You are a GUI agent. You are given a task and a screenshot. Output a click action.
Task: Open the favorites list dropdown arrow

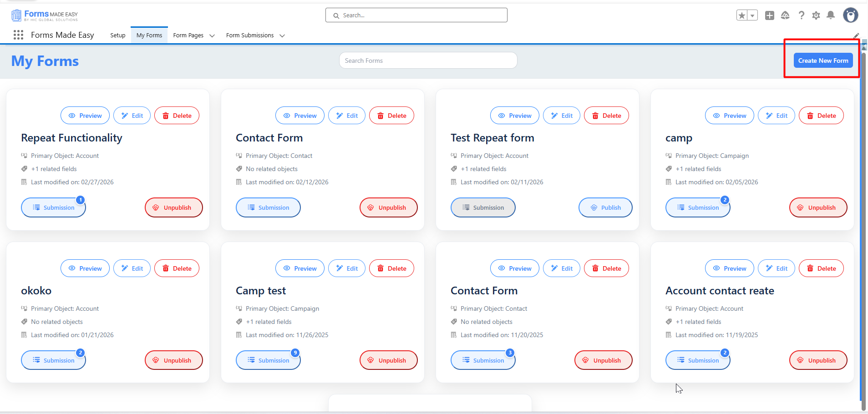[752, 15]
